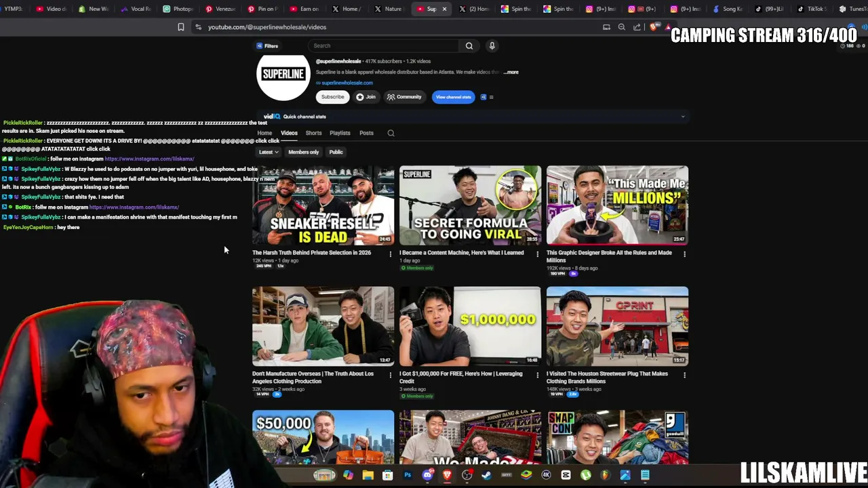The width and height of the screenshot is (868, 488).
Task: Switch to the Shorts tab
Action: pos(313,133)
